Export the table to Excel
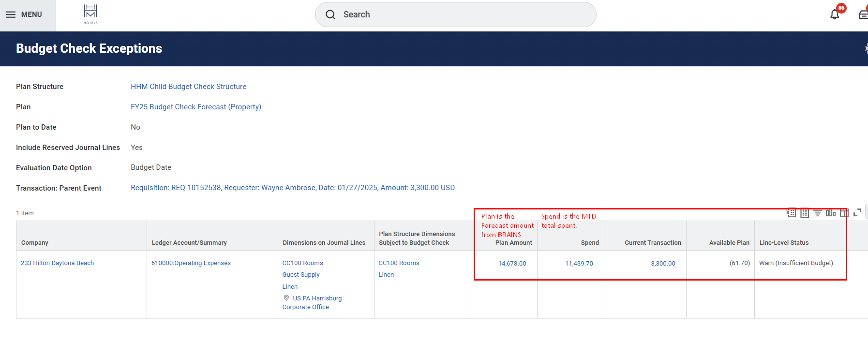Image resolution: width=868 pixels, height=342 pixels. tap(791, 213)
